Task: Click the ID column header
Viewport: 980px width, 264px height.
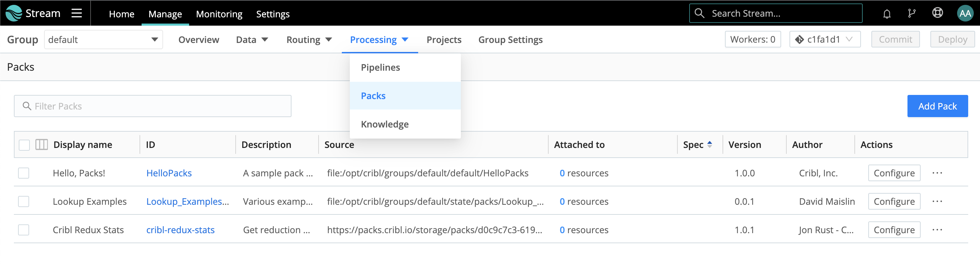Action: [150, 145]
